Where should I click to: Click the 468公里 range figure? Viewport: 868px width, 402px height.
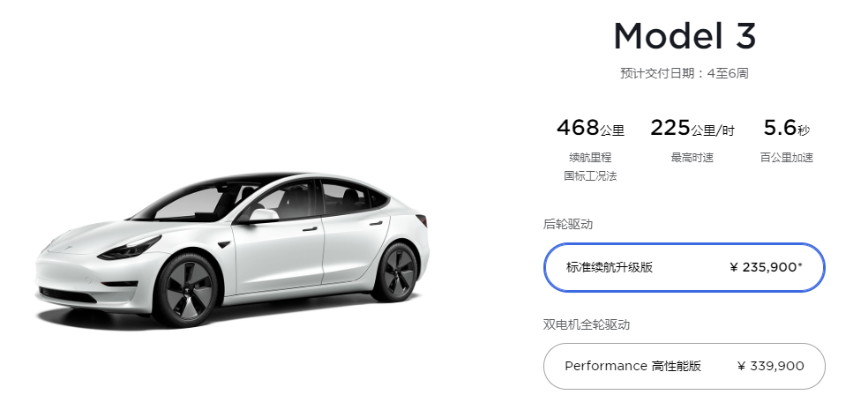pyautogui.click(x=590, y=129)
